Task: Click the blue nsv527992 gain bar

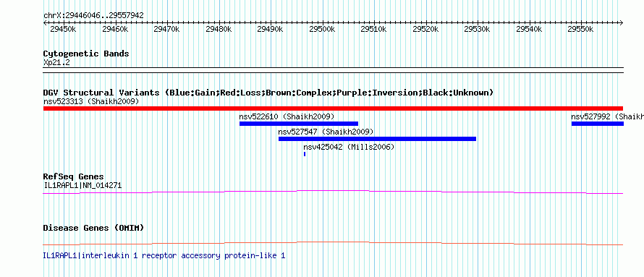Action: click(x=597, y=124)
